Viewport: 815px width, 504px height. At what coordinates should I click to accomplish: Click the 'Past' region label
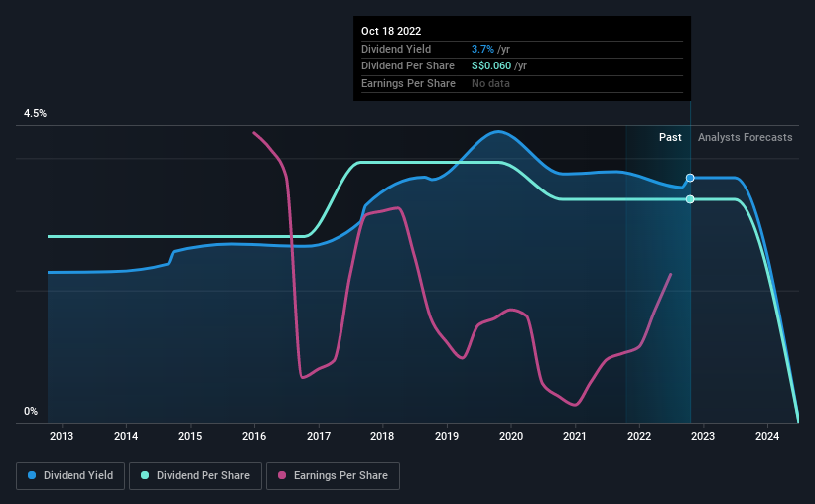click(x=670, y=137)
